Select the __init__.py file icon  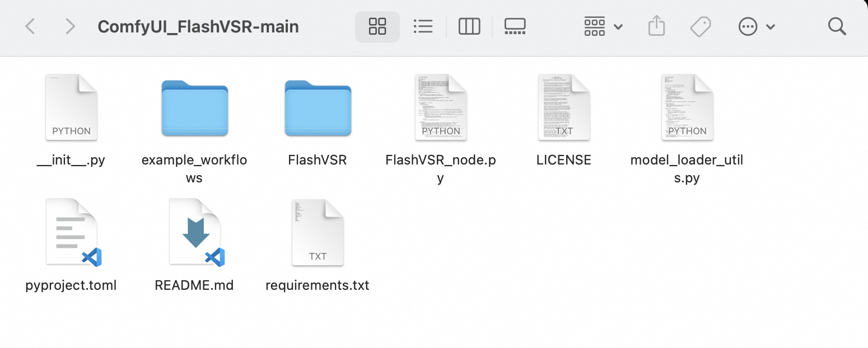(x=71, y=107)
